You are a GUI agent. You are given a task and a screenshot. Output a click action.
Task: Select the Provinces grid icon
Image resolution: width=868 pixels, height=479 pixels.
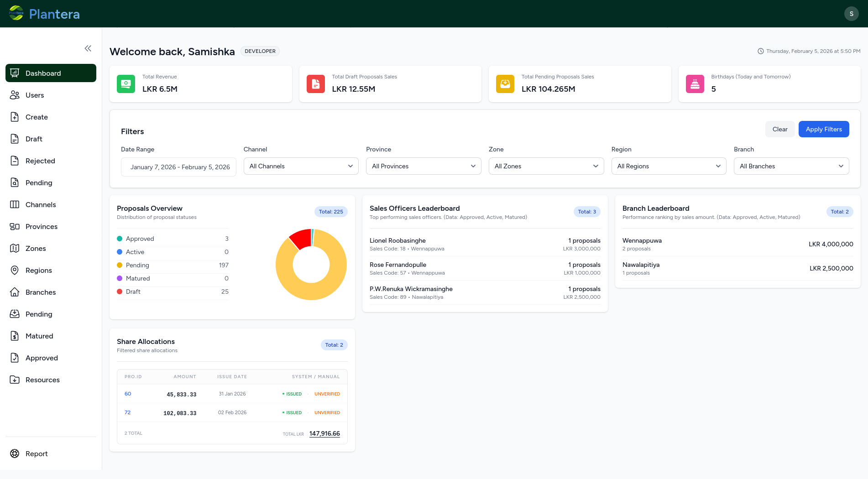pyautogui.click(x=14, y=226)
